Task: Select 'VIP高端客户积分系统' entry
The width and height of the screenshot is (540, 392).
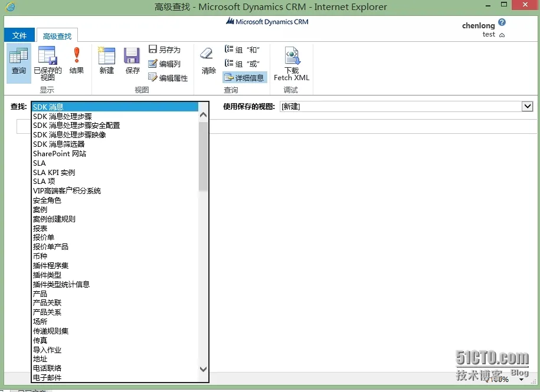Action: pos(115,191)
